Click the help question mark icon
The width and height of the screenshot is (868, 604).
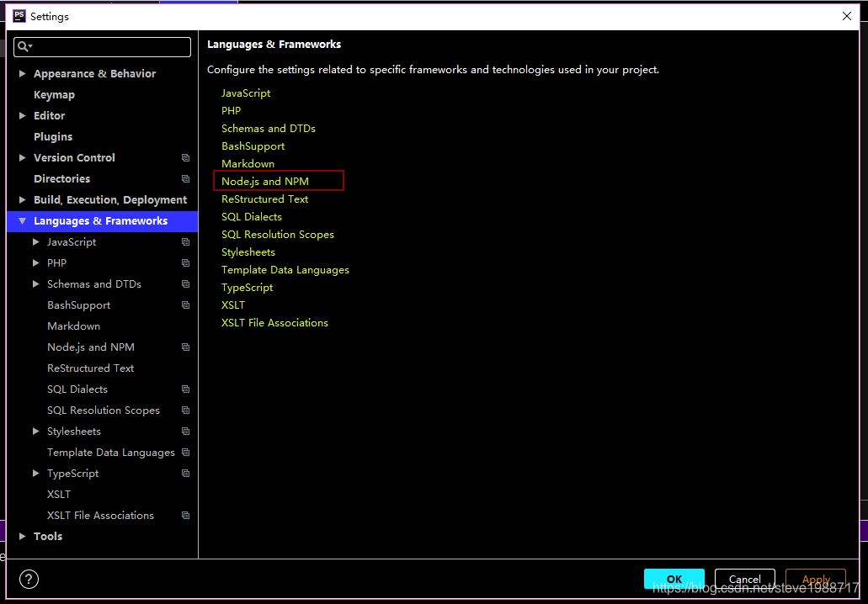click(29, 579)
